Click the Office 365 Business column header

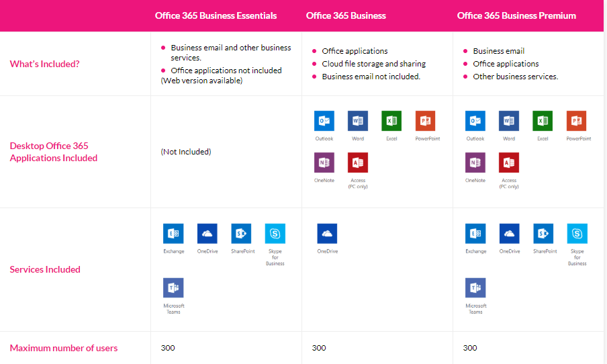[x=346, y=16]
